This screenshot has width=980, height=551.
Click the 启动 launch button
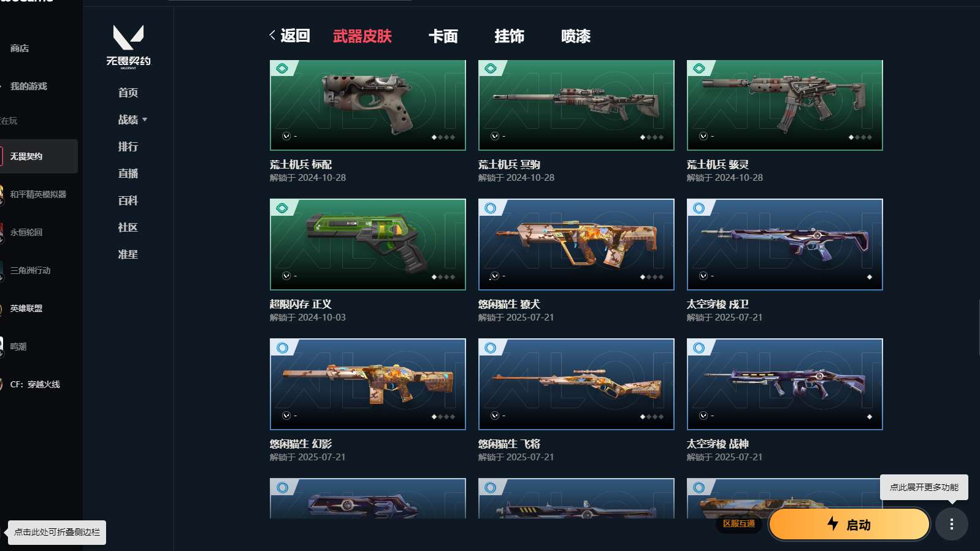[849, 525]
